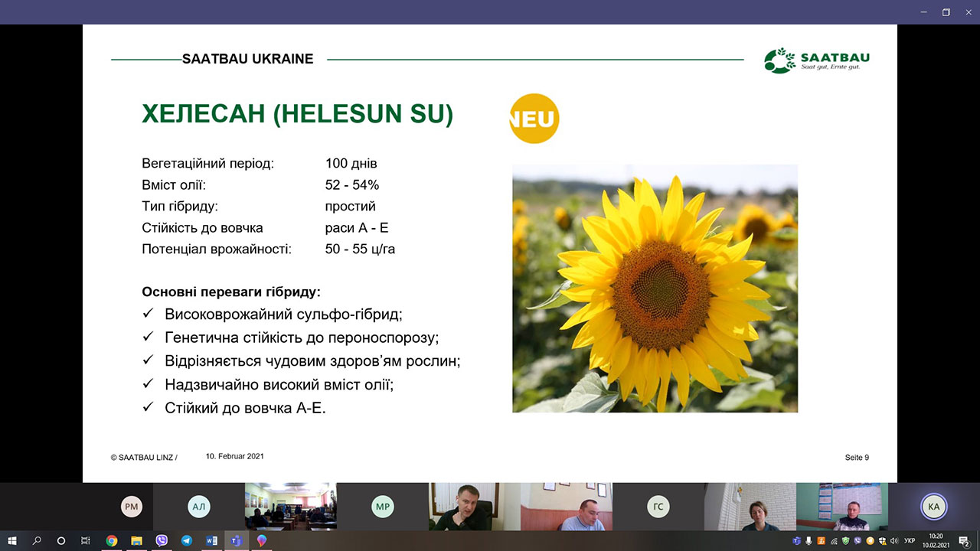Select video of woman by brick wall
Viewport: 980px width, 551px height.
pyautogui.click(x=750, y=507)
